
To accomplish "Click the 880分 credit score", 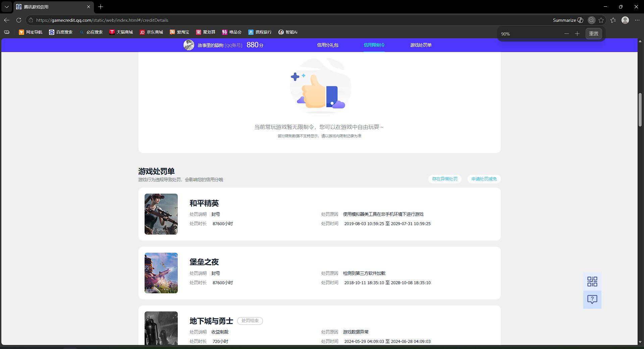I will [255, 45].
